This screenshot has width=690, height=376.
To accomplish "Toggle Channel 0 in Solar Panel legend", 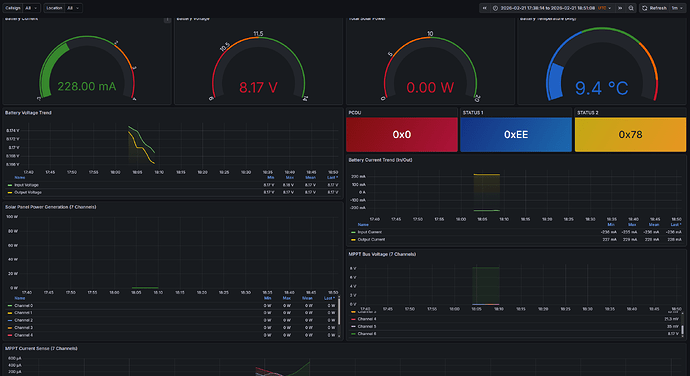I will (23, 306).
